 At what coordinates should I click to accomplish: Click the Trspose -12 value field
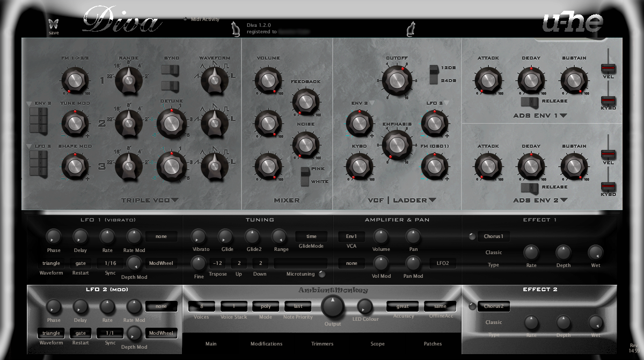[x=217, y=263]
